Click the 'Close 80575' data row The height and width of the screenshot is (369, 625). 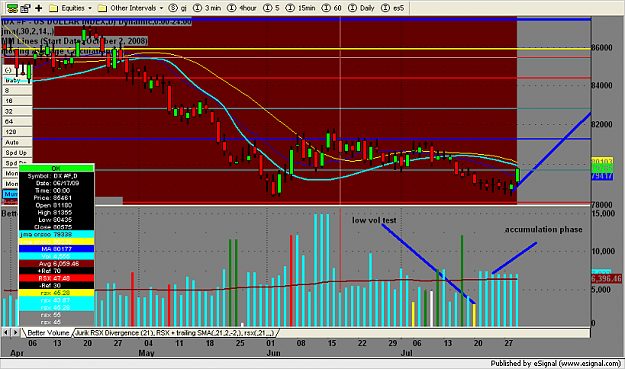point(56,227)
